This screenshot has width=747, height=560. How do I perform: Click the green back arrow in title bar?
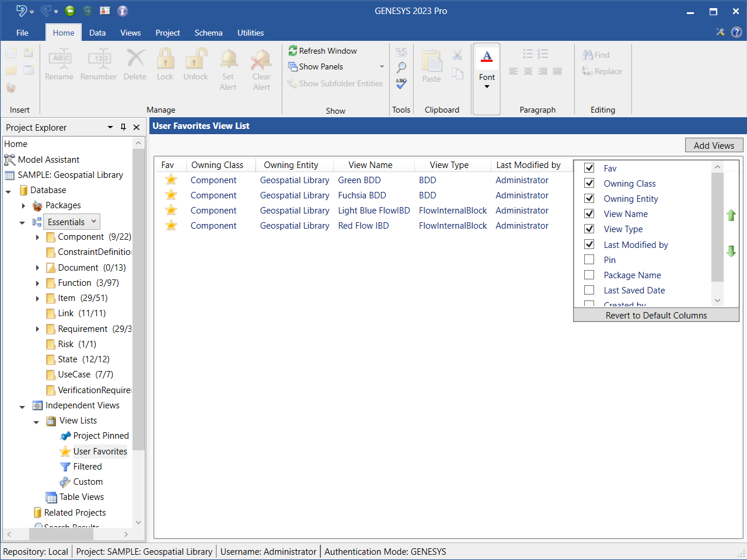point(70,11)
